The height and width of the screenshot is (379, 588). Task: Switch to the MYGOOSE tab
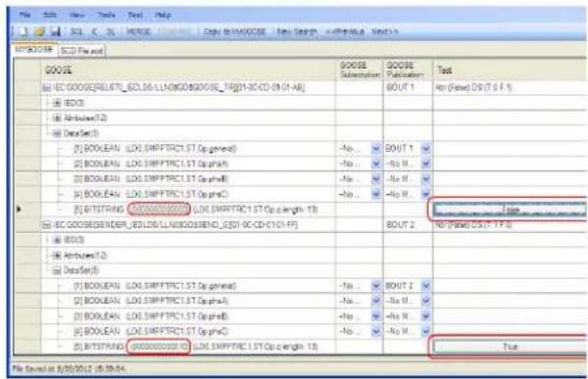click(x=33, y=50)
